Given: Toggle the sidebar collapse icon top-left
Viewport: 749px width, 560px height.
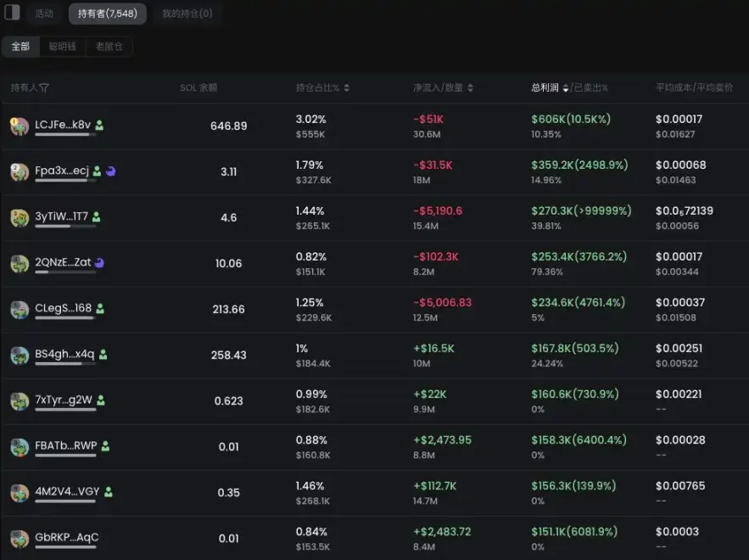Looking at the screenshot, I should pyautogui.click(x=12, y=13).
